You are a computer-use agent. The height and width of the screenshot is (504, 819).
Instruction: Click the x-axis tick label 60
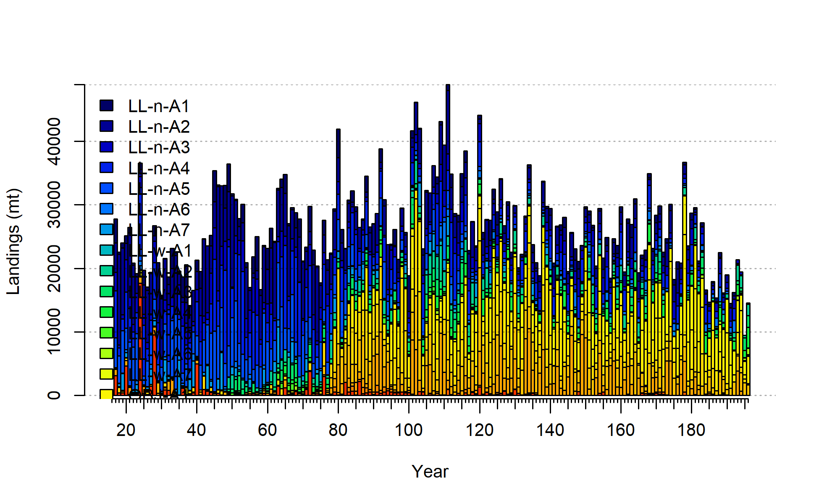(x=267, y=430)
